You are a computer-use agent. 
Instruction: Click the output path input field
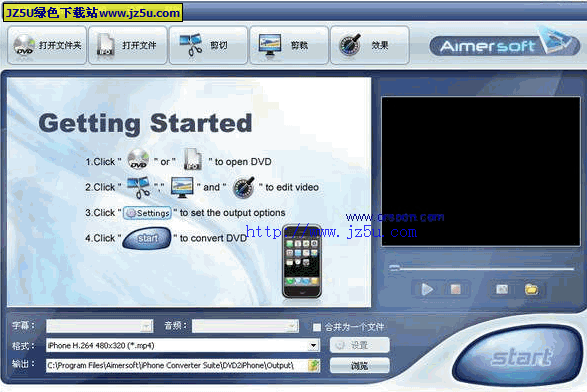coord(177,365)
